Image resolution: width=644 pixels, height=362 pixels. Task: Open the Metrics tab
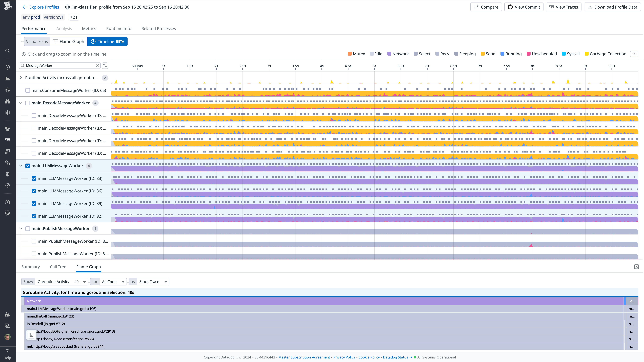coord(89,29)
